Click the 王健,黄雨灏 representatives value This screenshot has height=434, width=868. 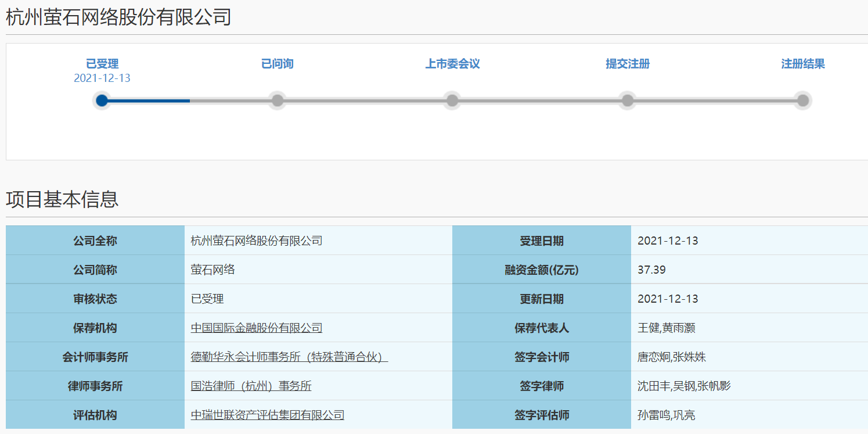click(667, 328)
